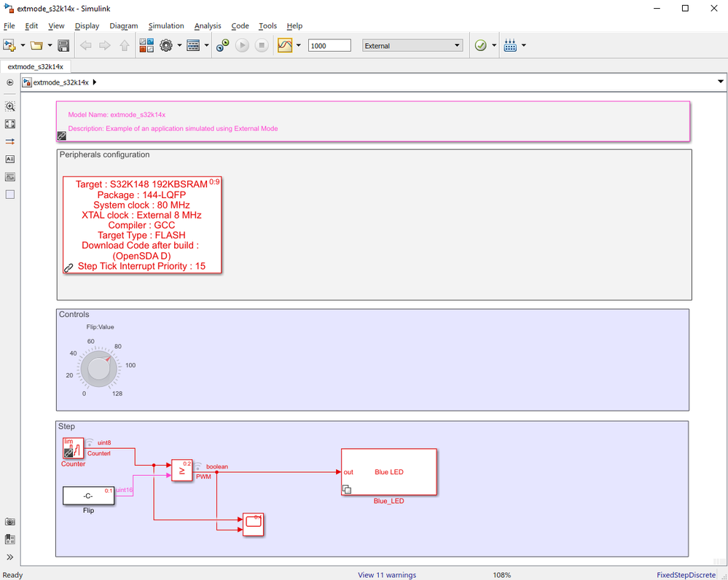728x580 pixels.
Task: Select the relational operator PWM block
Action: point(182,471)
